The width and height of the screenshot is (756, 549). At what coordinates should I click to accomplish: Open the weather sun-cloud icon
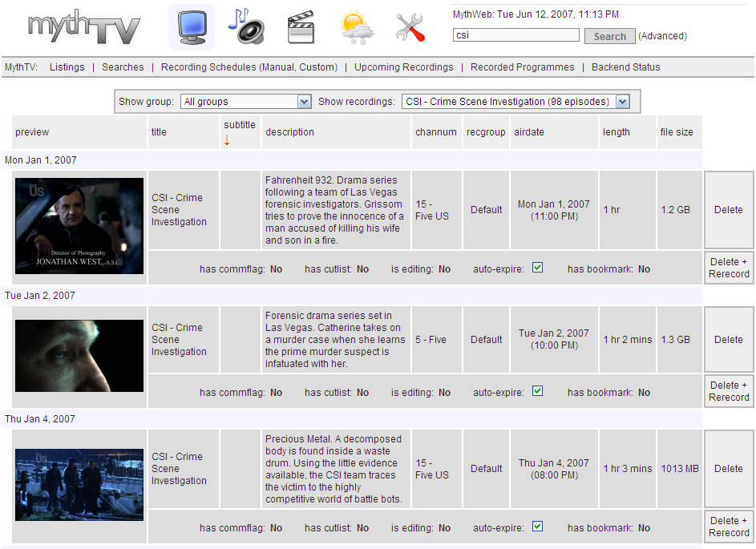pos(356,28)
